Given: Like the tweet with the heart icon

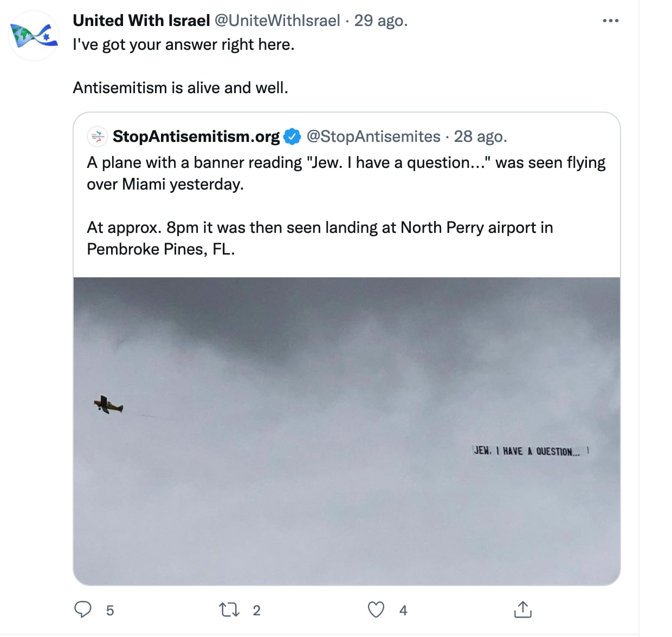Looking at the screenshot, I should 376,610.
